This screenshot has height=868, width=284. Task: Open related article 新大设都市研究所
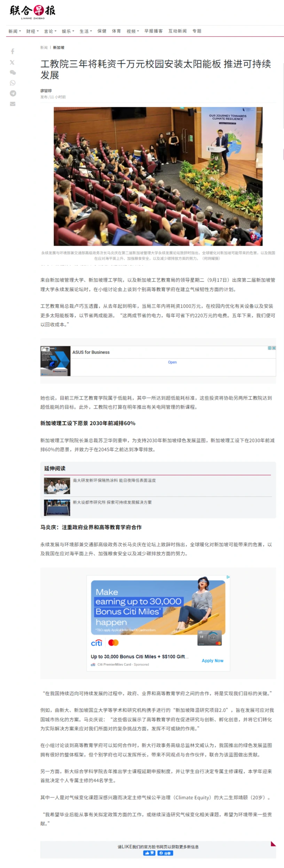tap(112, 502)
